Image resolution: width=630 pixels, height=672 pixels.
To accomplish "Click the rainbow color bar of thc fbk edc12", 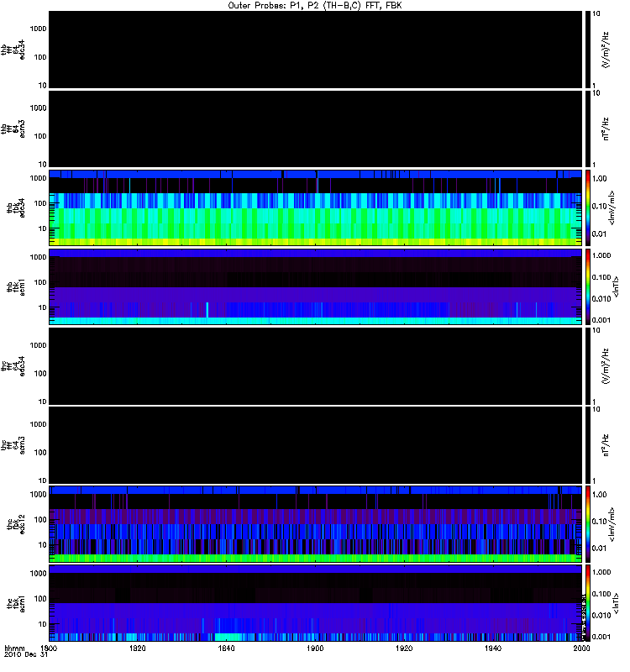I will 588,524.
